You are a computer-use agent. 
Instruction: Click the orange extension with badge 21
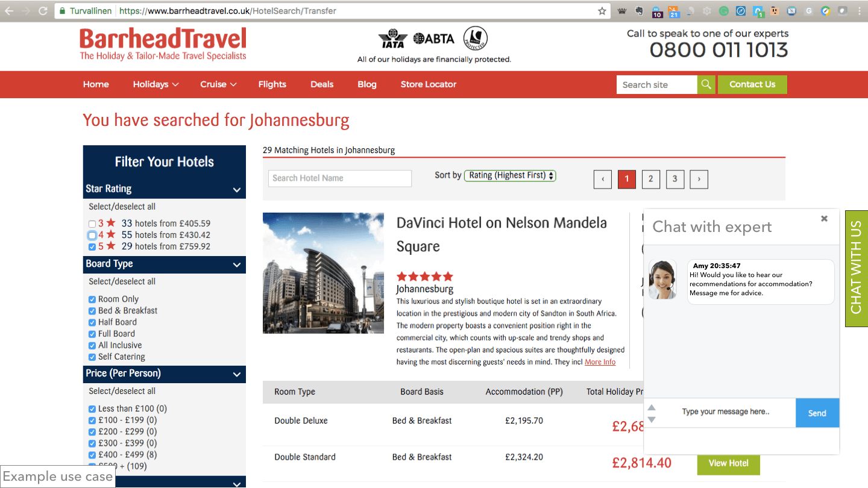click(674, 11)
